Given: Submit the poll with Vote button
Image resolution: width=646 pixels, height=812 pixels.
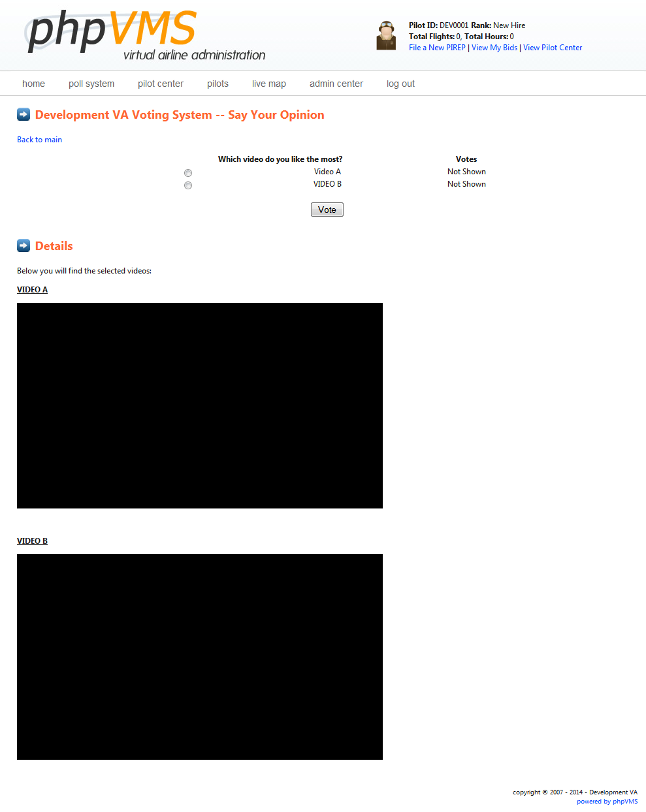Looking at the screenshot, I should tap(327, 210).
